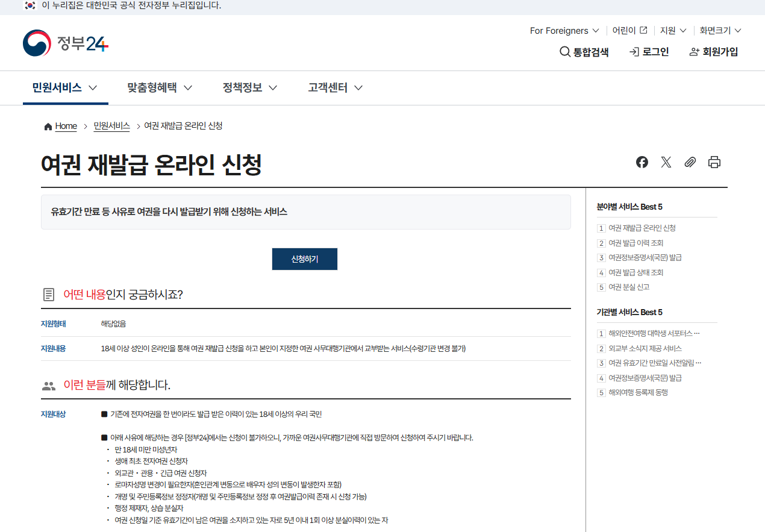The height and width of the screenshot is (532, 765).
Task: Open the 맞춤형혜택 menu
Action: coord(152,87)
